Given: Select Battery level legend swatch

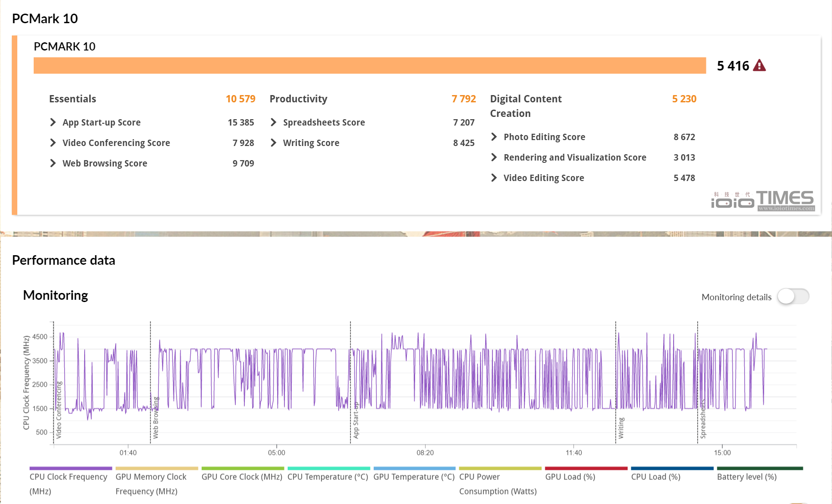Looking at the screenshot, I should coord(760,468).
